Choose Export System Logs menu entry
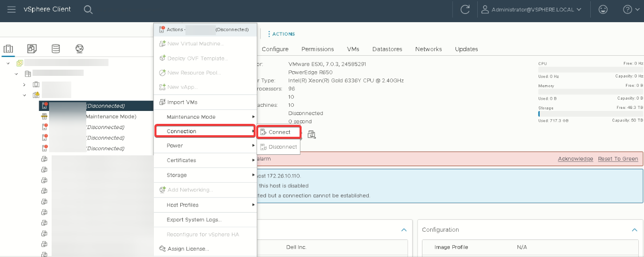The height and width of the screenshot is (257, 644). (x=205, y=219)
